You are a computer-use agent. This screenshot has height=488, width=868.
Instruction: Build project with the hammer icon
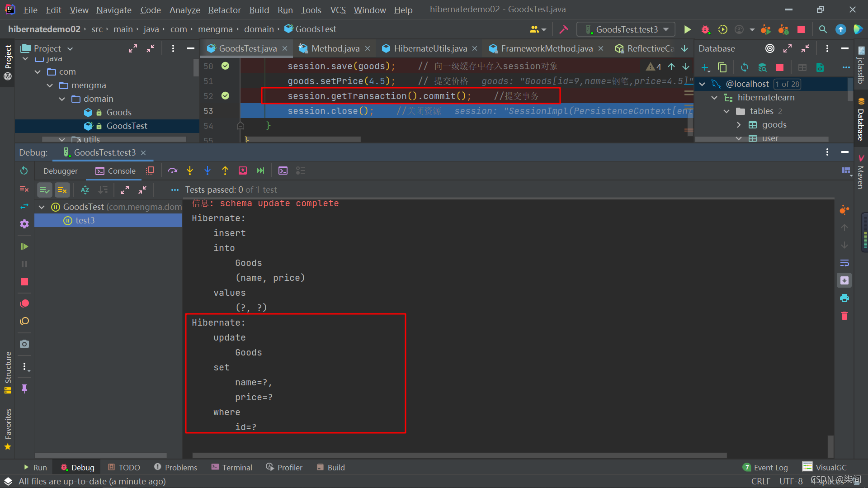(564, 29)
